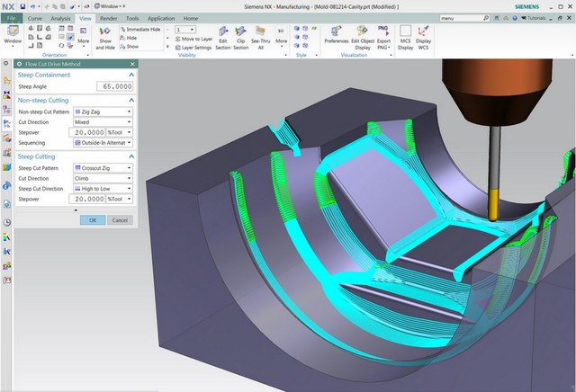Open the Tutorials link
Image resolution: width=576 pixels, height=392 pixels.
[534, 18]
